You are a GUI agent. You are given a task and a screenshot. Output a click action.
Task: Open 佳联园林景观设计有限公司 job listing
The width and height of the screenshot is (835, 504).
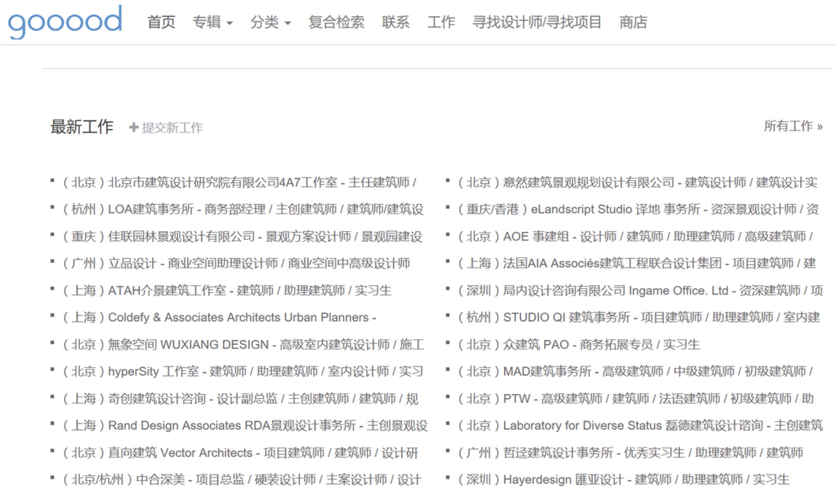[x=242, y=236]
